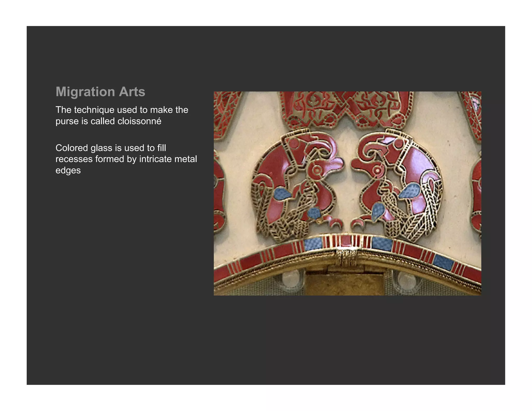Click the upper blue teardrop on right bird

(x=410, y=191)
